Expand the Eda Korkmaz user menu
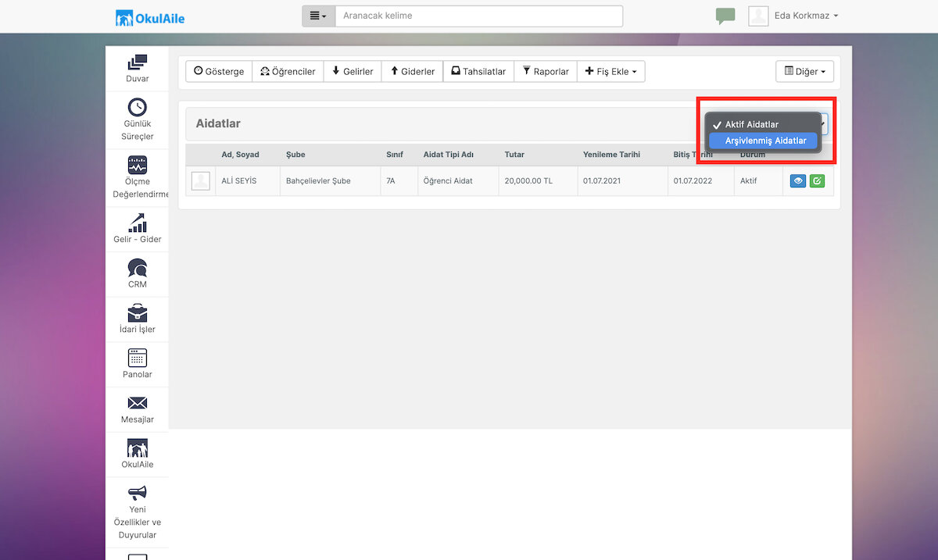 (807, 16)
